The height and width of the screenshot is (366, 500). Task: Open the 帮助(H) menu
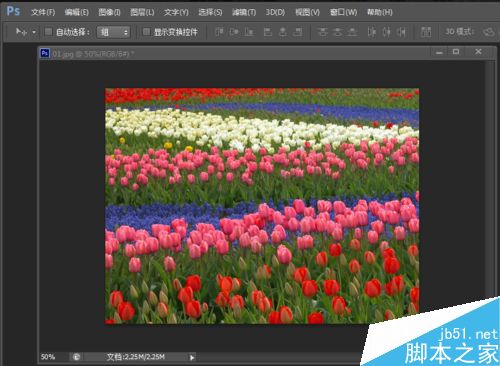point(380,12)
